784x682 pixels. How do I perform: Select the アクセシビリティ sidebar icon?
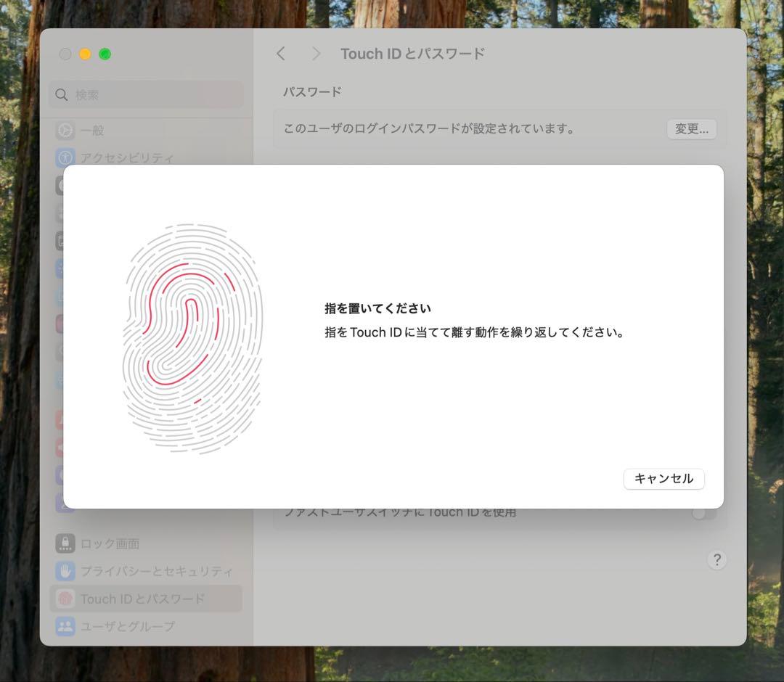(65, 157)
